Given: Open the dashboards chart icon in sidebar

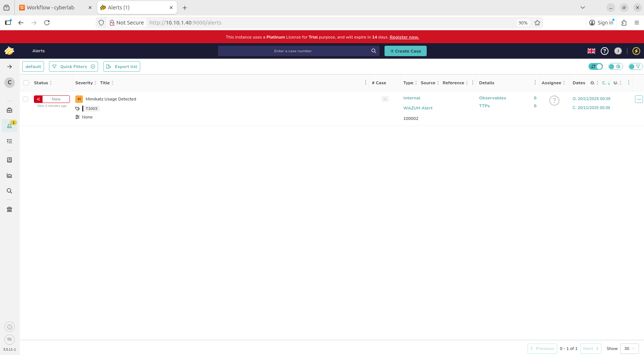Looking at the screenshot, I should pos(9,175).
